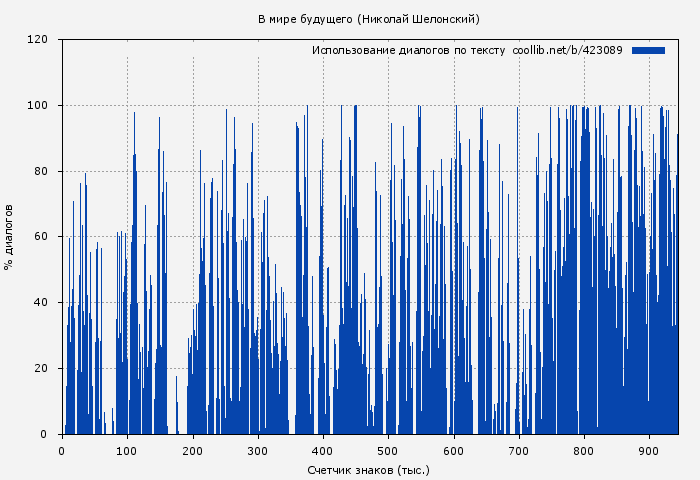Click the x-axis tick value 500
The image size is (700, 480).
[x=389, y=450]
